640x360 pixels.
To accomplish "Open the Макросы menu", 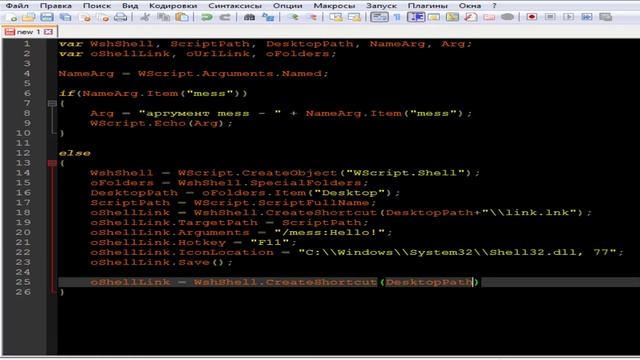I will coord(334,5).
